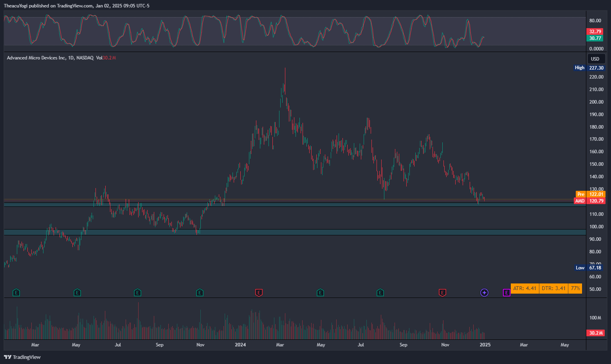Click the green 30.77 oscillator value

pyautogui.click(x=595, y=38)
